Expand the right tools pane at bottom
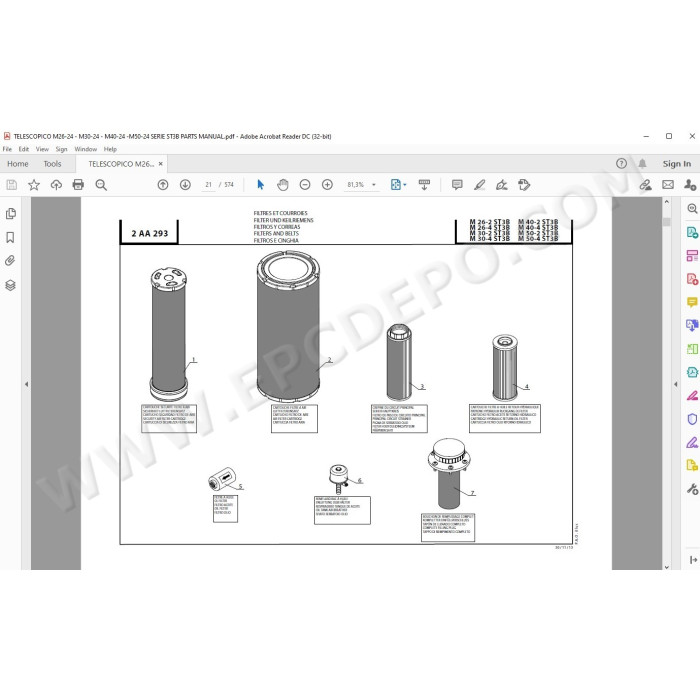This screenshot has width=700, height=700. [693, 560]
